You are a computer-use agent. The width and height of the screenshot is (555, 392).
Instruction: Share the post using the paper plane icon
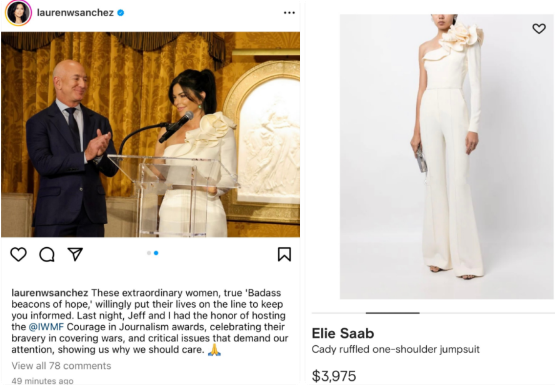tap(75, 254)
